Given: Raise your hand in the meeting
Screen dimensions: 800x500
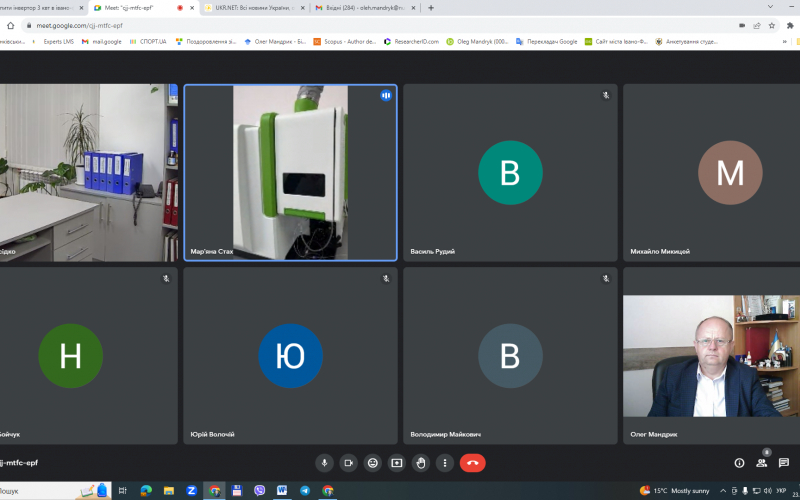Looking at the screenshot, I should (x=421, y=463).
